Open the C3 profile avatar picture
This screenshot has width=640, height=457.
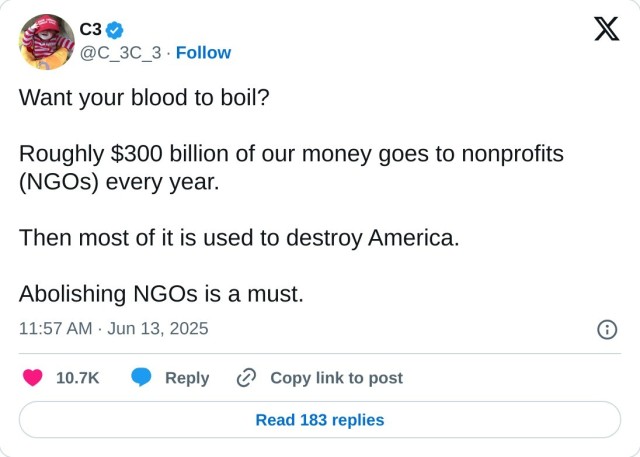(45, 42)
